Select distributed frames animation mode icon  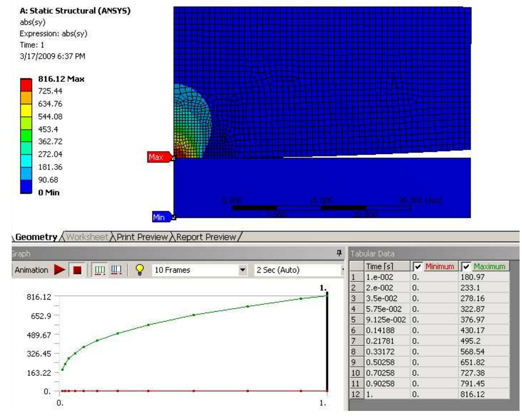click(100, 270)
